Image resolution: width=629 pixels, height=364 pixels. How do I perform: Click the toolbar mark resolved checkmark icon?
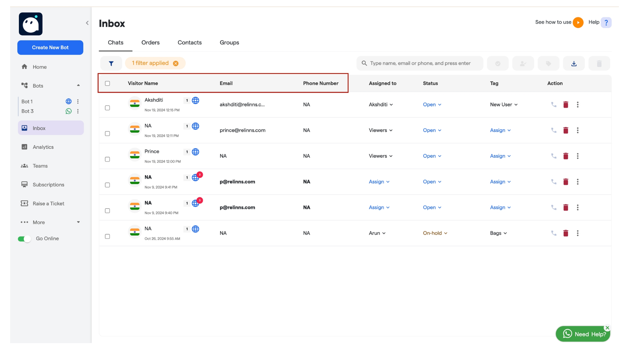coord(498,63)
